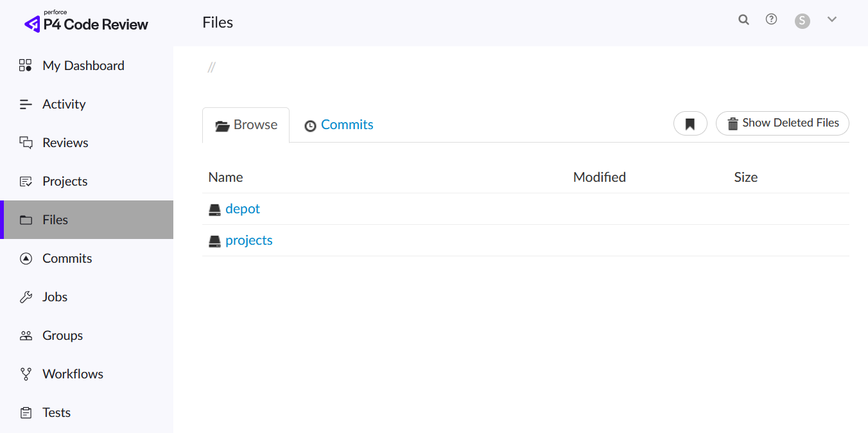Click the Workflows branch icon
The height and width of the screenshot is (433, 868).
[26, 374]
